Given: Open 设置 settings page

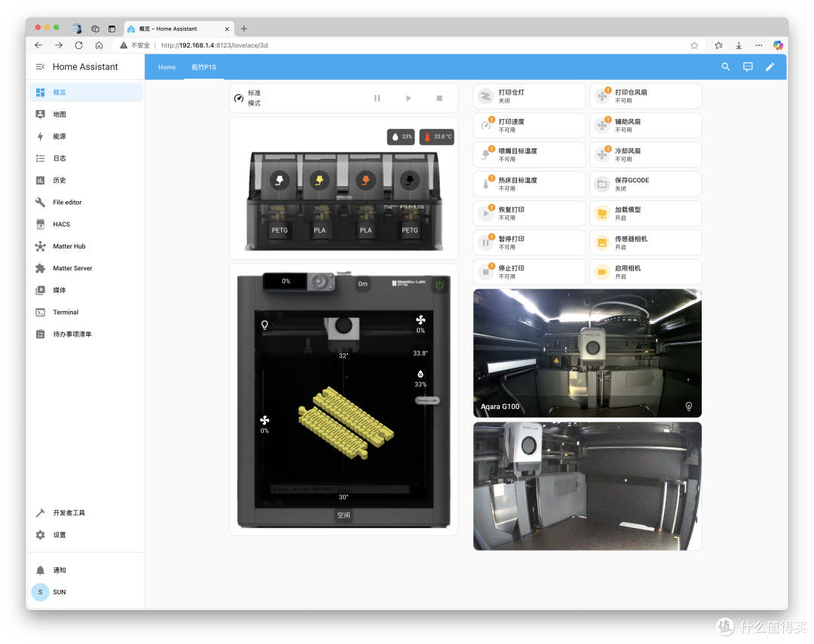Looking at the screenshot, I should coord(86,535).
